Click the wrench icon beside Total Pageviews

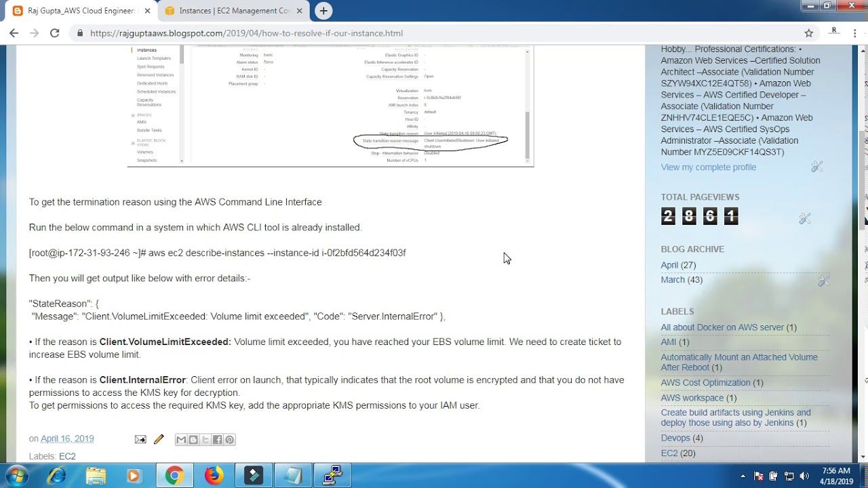pos(805,218)
